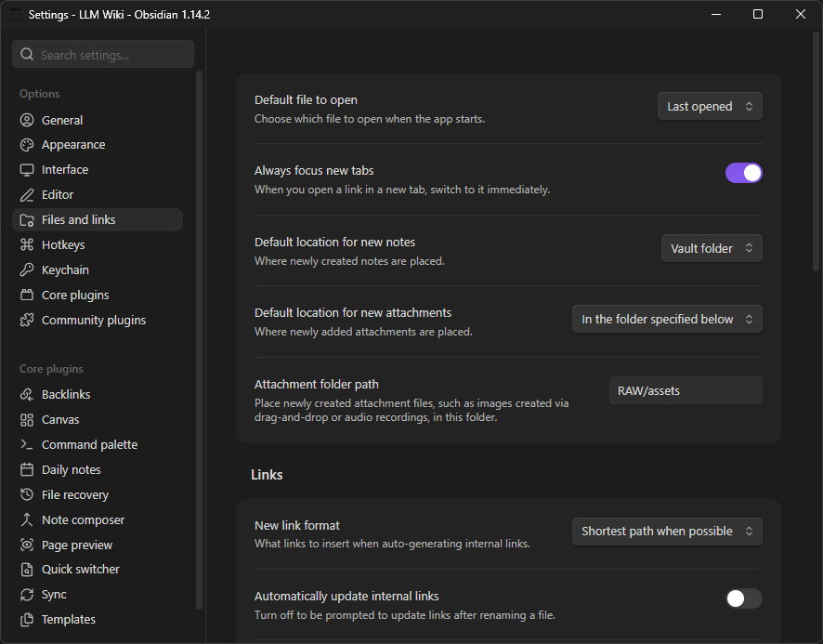This screenshot has height=644, width=823.
Task: Open Backlinks plugin options
Action: coord(98,395)
